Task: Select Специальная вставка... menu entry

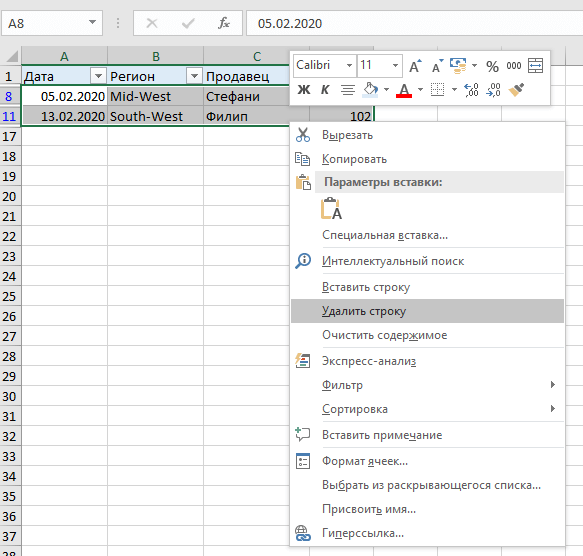Action: [428, 235]
